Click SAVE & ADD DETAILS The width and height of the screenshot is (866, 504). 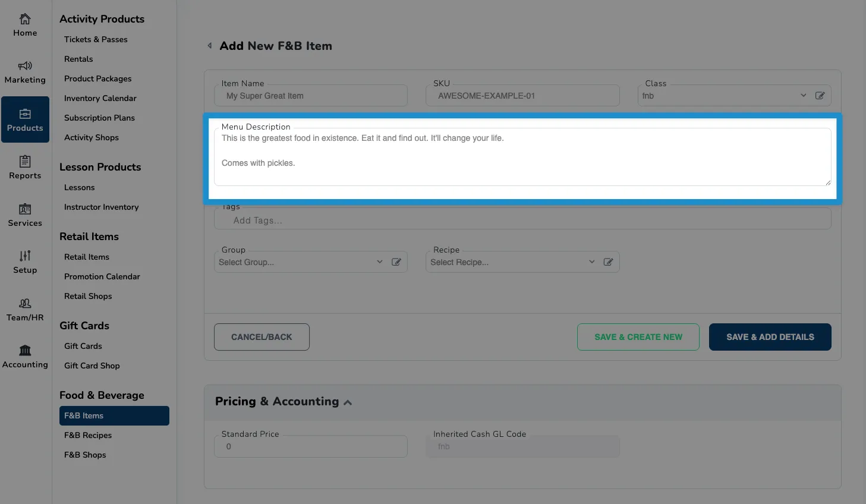coord(770,337)
